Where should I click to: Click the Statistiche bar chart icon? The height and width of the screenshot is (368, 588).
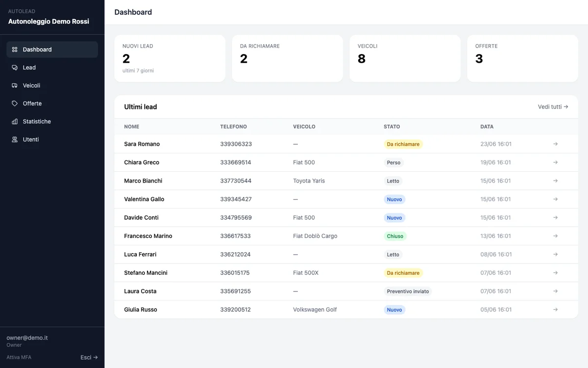[x=15, y=122]
